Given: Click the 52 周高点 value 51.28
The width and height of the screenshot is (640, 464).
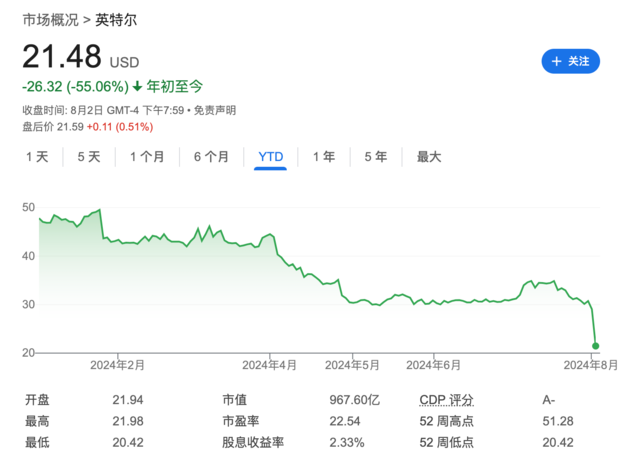Looking at the screenshot, I should click(x=558, y=421).
